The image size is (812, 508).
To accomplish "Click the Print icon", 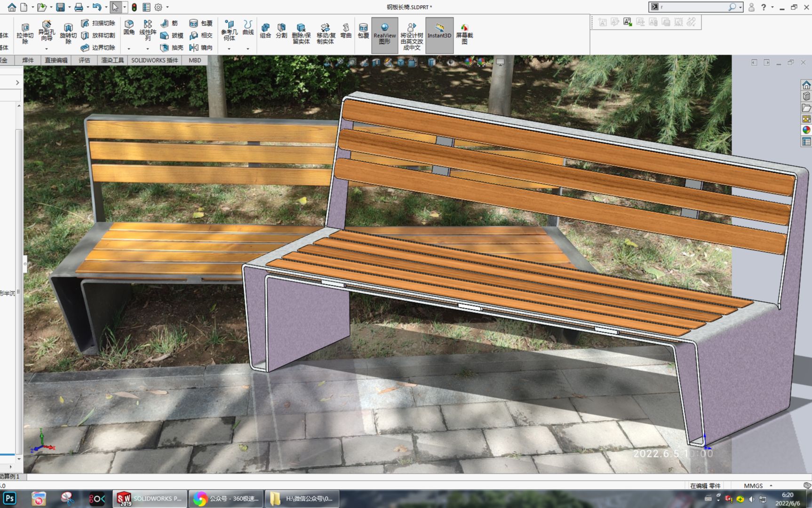I will tap(79, 7).
